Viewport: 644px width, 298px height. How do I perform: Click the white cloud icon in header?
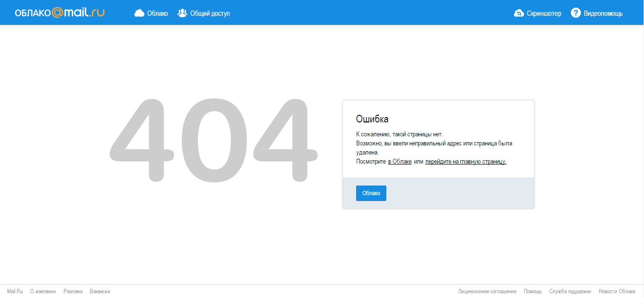(139, 13)
